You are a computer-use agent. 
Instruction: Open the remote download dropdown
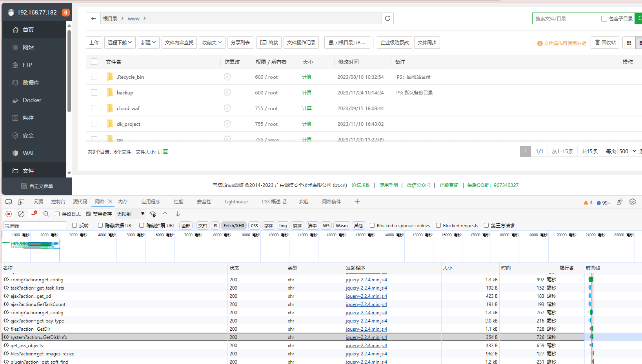tap(120, 43)
